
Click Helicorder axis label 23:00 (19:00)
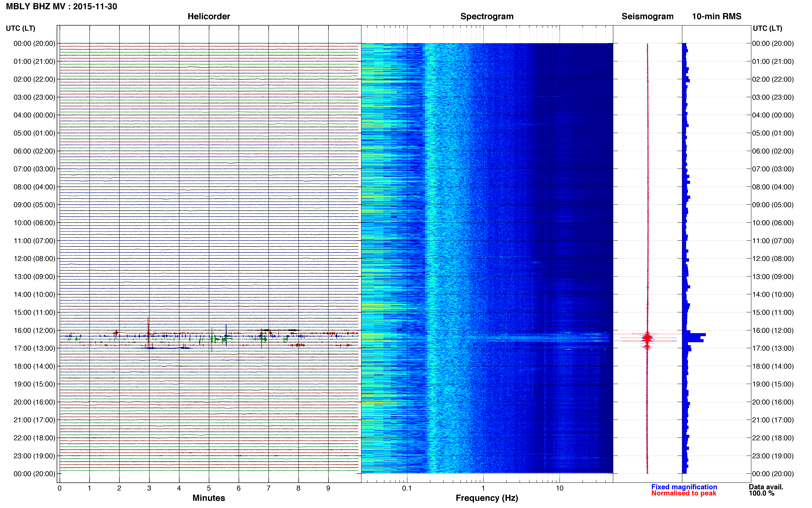pos(34,456)
